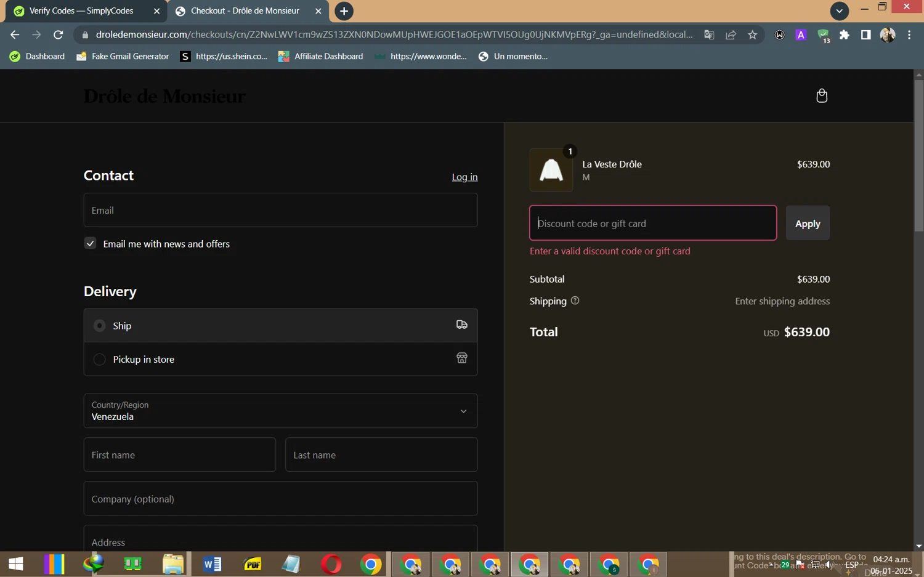Focus the Address field

pyautogui.click(x=280, y=538)
